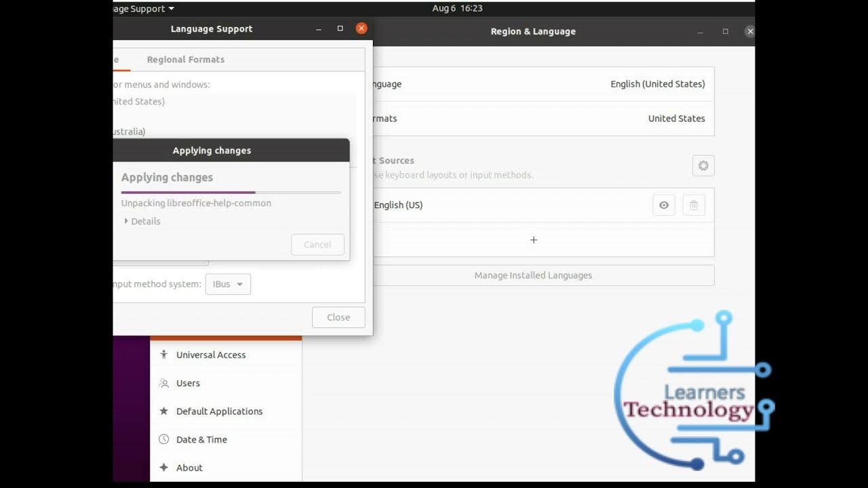Image resolution: width=868 pixels, height=488 pixels.
Task: Switch to the Regional Formats tab
Action: pyautogui.click(x=186, y=60)
